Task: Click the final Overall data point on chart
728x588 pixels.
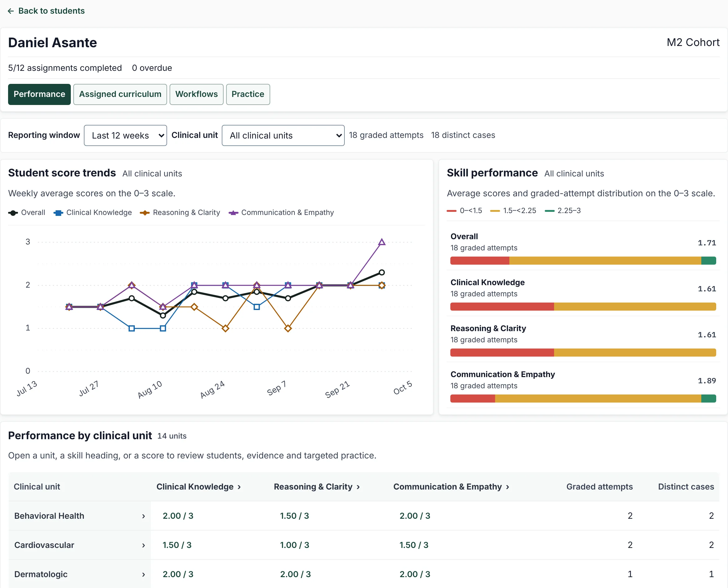Action: [382, 272]
